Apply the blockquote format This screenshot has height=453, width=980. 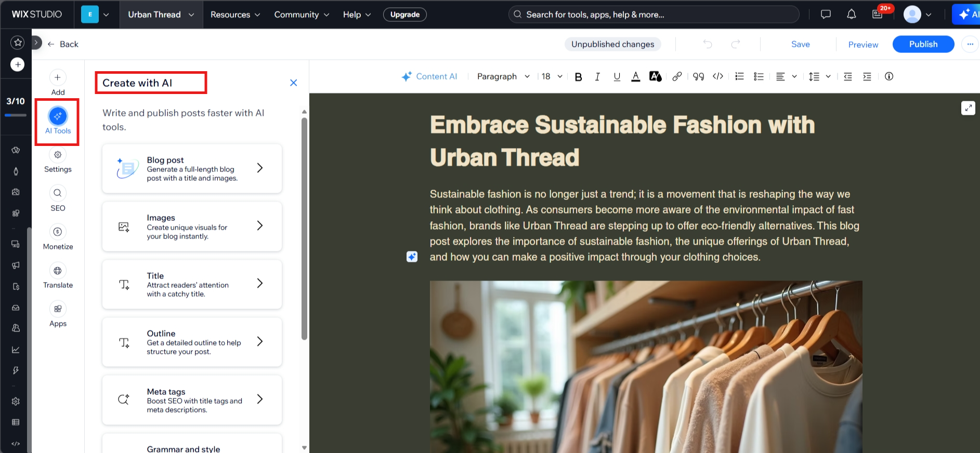coord(698,77)
